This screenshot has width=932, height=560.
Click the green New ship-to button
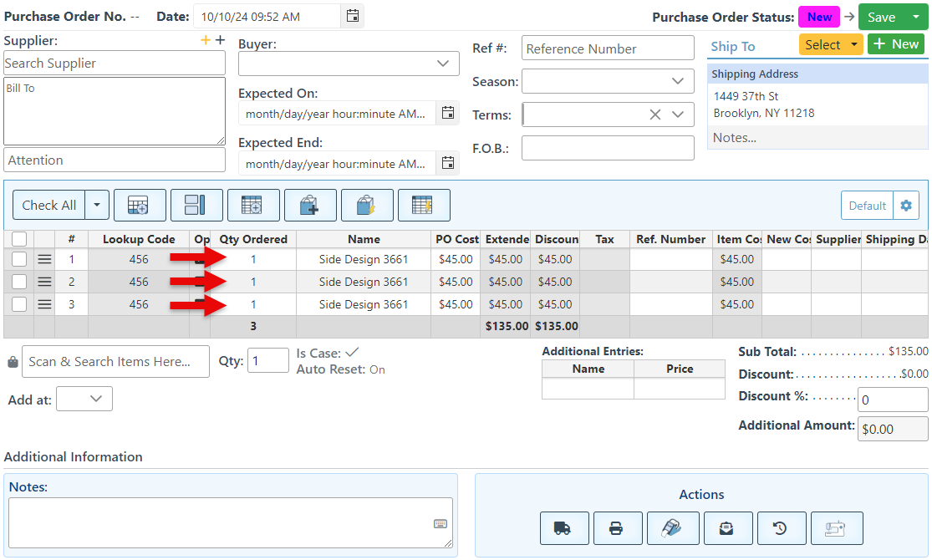(895, 44)
